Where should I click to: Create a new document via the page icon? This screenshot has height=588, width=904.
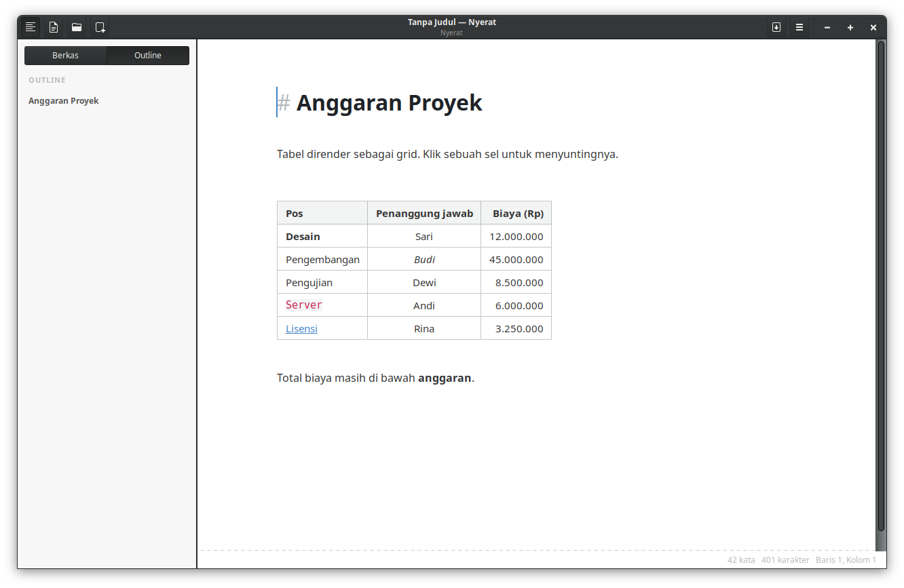pyautogui.click(x=54, y=27)
